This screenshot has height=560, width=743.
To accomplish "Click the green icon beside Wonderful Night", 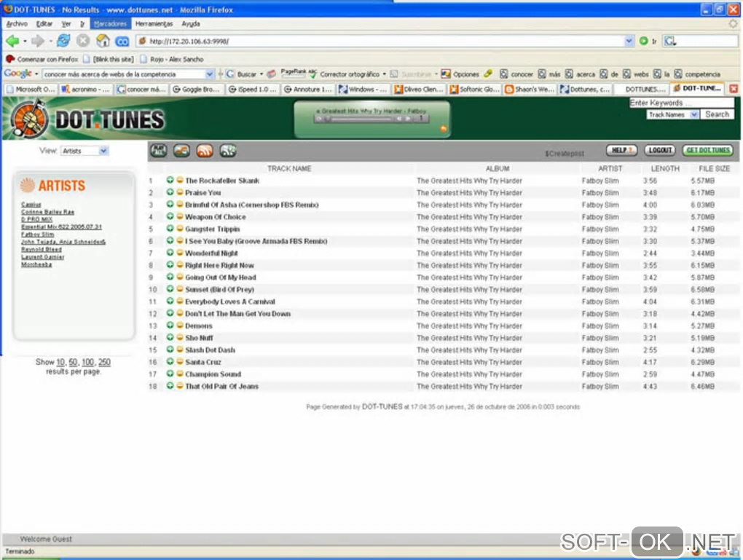I will (170, 253).
